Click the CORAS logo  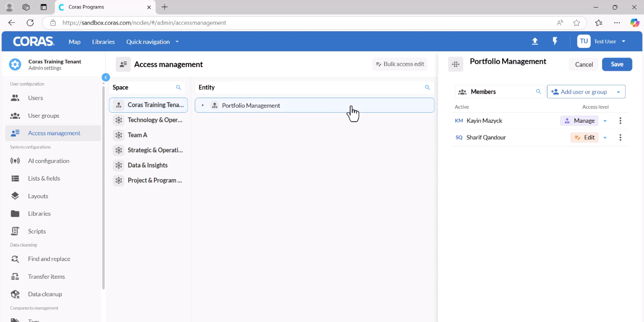[x=33, y=41]
